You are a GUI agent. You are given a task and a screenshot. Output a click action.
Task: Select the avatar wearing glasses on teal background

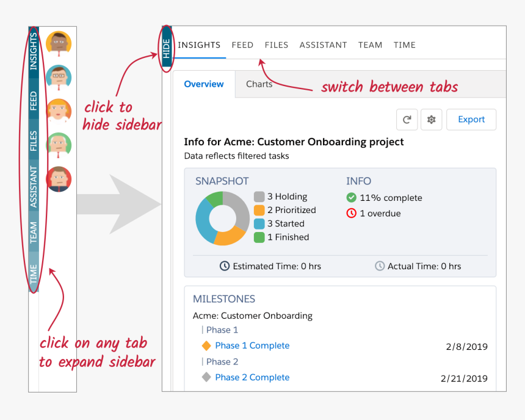(x=59, y=77)
